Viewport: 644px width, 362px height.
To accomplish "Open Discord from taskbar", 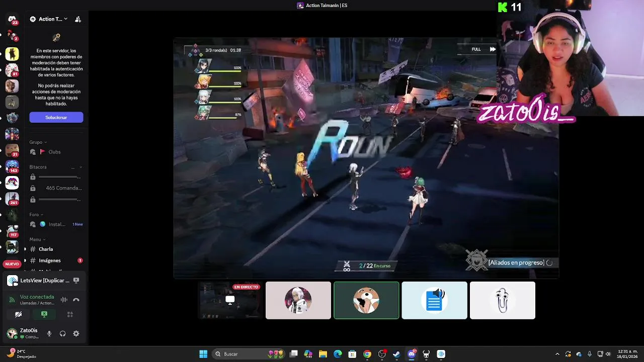I will point(412,354).
